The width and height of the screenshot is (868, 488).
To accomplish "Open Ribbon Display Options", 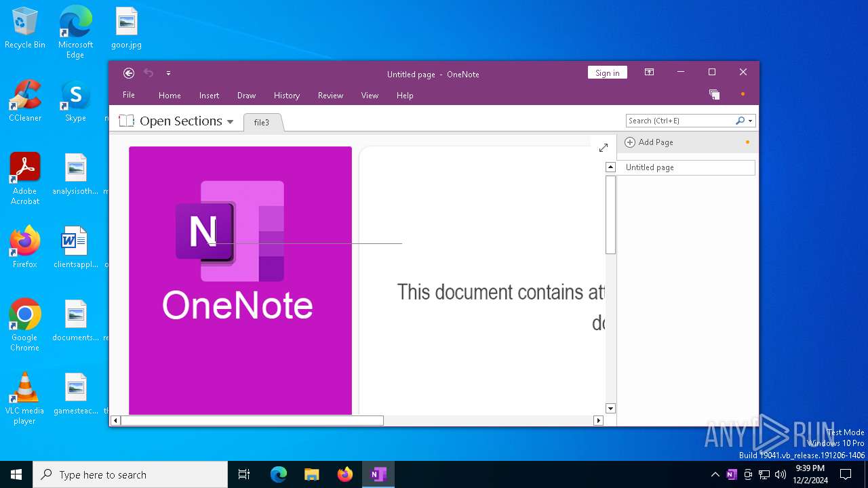I will [x=649, y=73].
